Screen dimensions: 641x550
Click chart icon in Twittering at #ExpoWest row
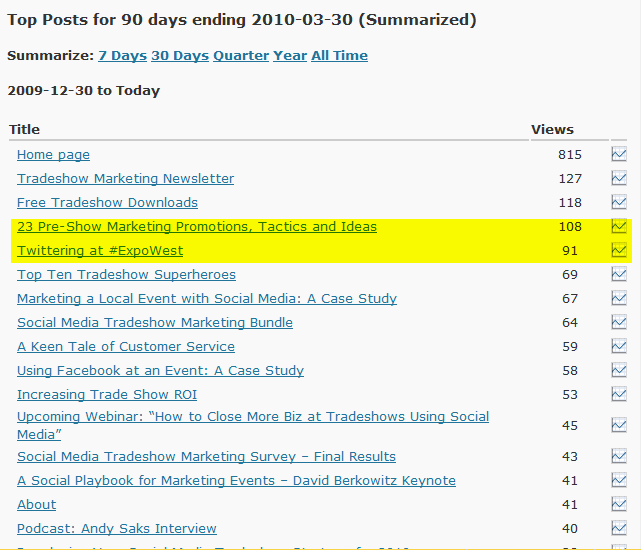pyautogui.click(x=619, y=250)
